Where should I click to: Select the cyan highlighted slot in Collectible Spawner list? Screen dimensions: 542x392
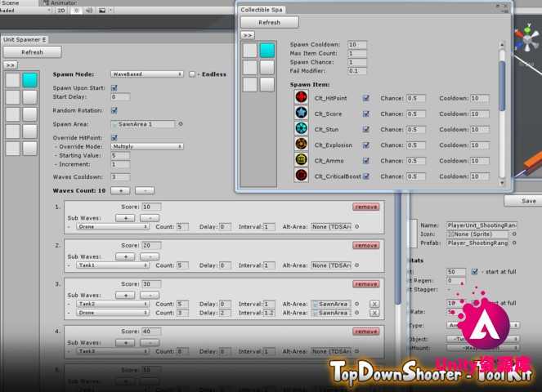point(267,51)
